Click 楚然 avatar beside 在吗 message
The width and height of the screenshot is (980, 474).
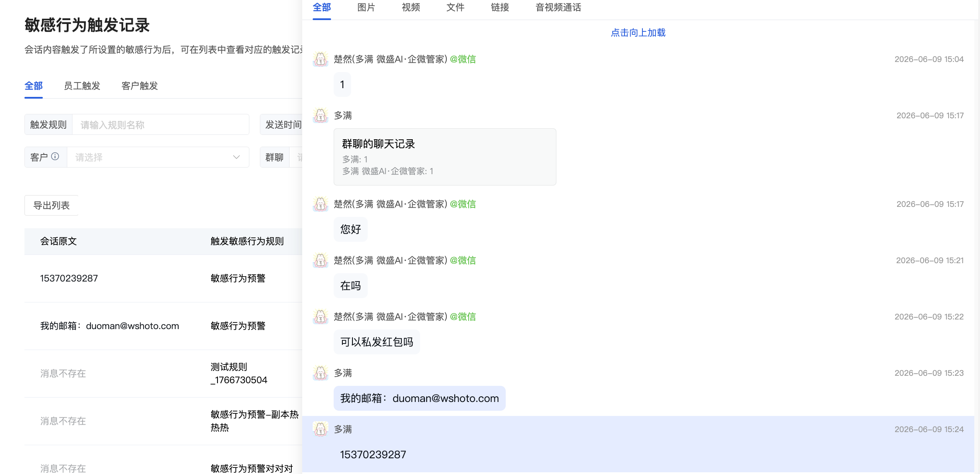(x=321, y=260)
